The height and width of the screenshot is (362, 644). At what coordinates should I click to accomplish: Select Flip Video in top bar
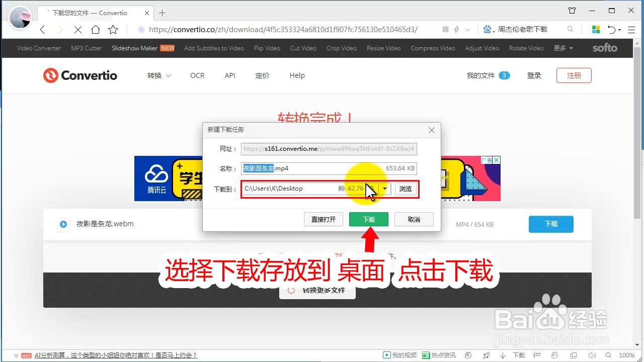tap(267, 48)
